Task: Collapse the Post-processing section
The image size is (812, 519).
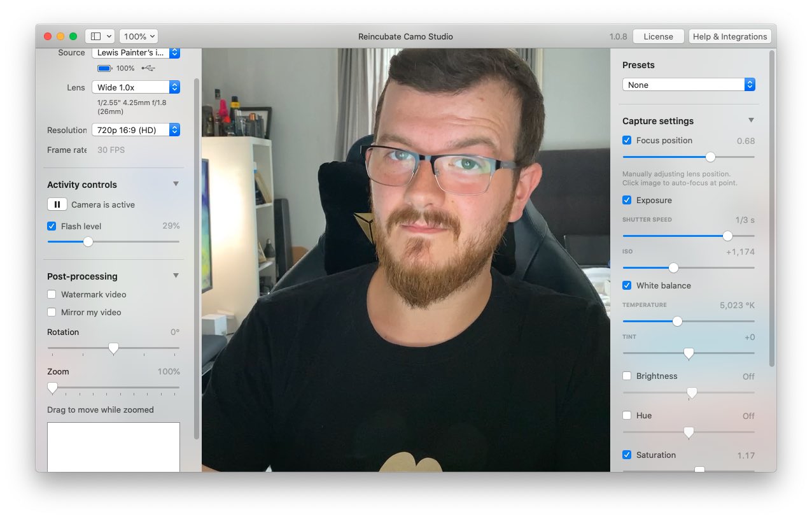Action: pyautogui.click(x=176, y=276)
